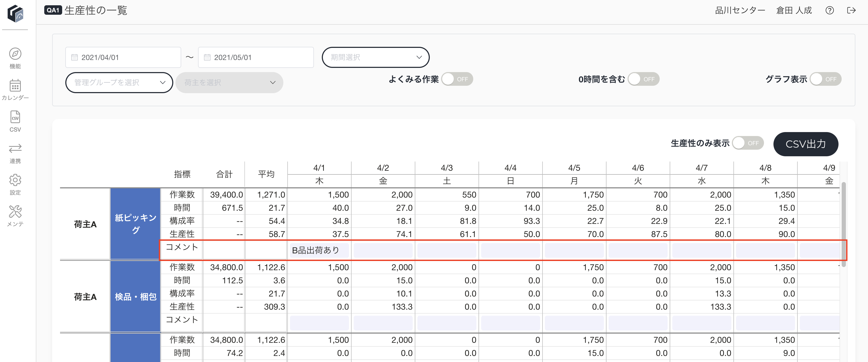
Task: Click the 4/8 date column header
Action: tap(765, 168)
